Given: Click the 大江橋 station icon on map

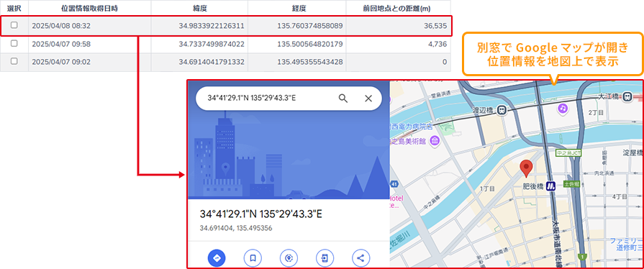Looking at the screenshot, I should pyautogui.click(x=627, y=97).
